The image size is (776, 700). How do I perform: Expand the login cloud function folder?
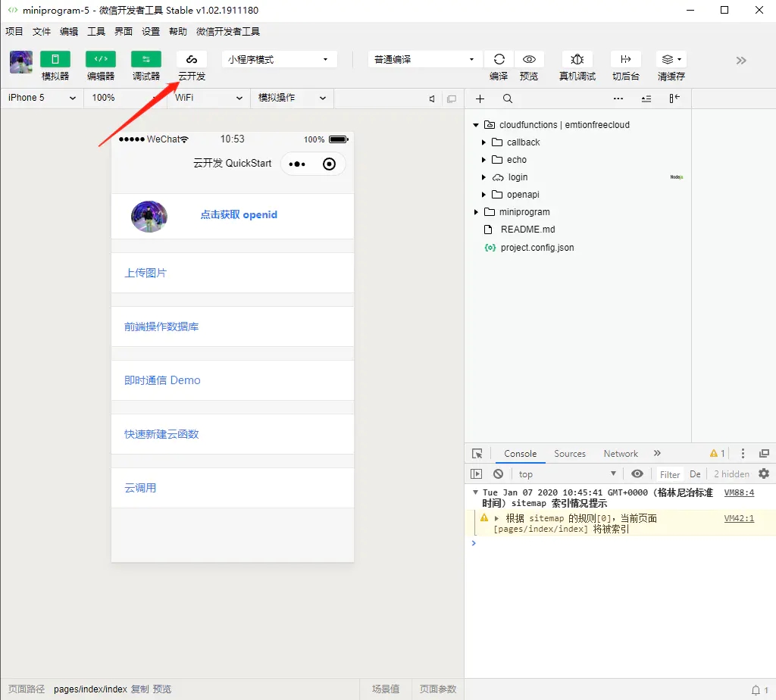tap(483, 177)
